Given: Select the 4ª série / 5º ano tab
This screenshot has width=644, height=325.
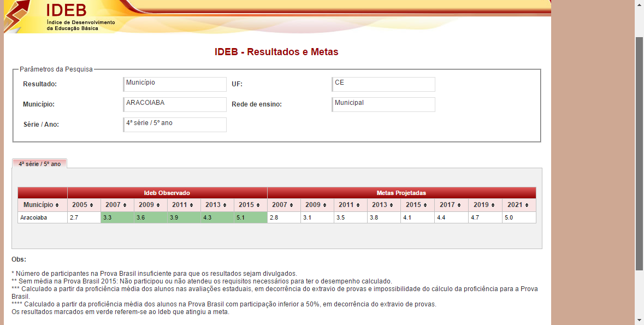Looking at the screenshot, I should point(39,163).
